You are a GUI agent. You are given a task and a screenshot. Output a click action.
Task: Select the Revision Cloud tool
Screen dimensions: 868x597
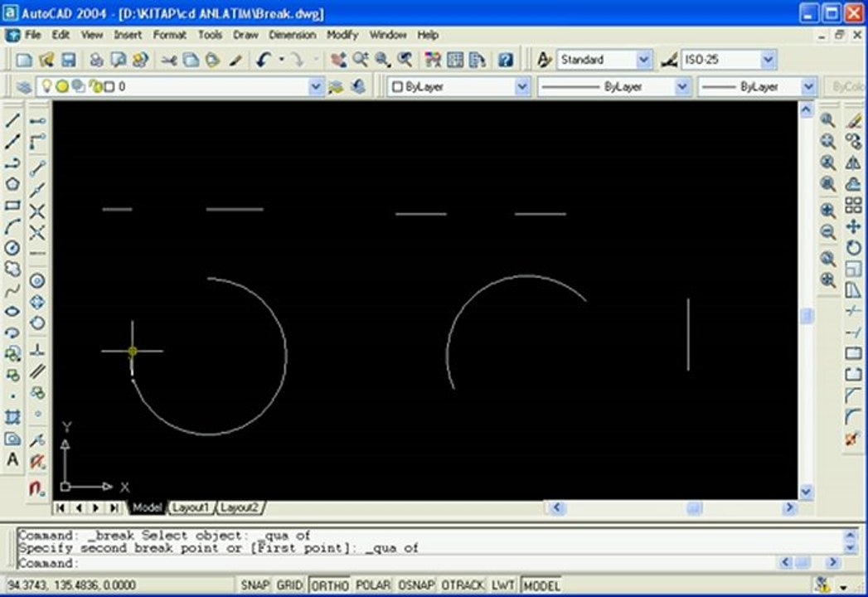pyautogui.click(x=12, y=269)
